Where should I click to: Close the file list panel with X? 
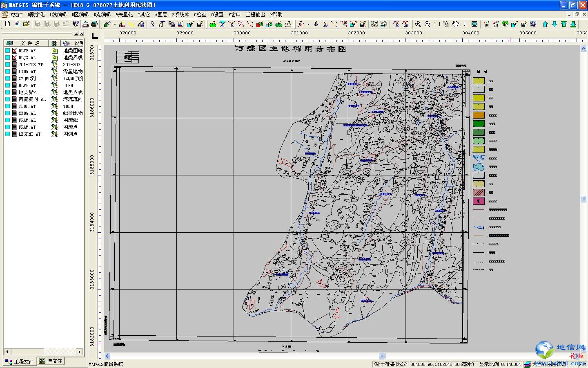click(82, 34)
